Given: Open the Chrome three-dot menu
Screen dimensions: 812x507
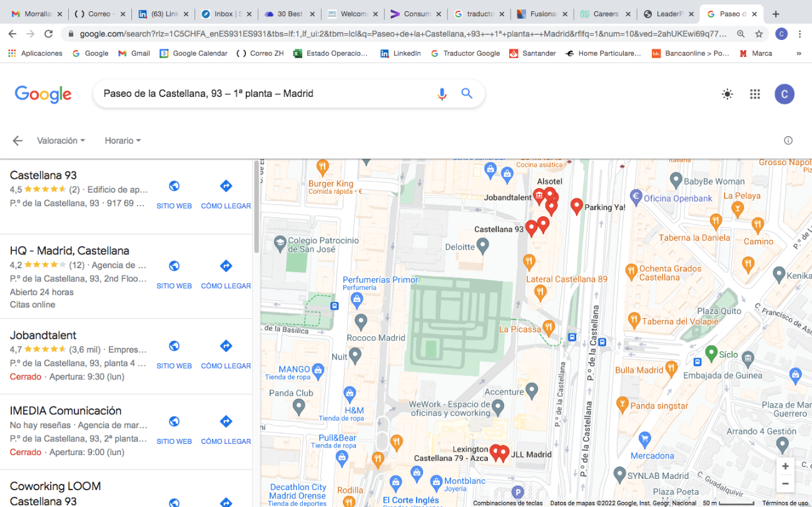Looking at the screenshot, I should click(x=799, y=34).
